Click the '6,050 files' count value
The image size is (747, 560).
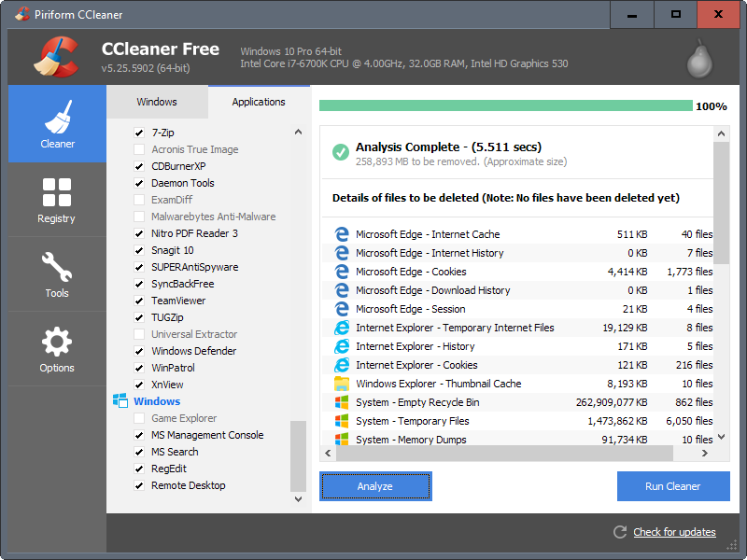[689, 421]
